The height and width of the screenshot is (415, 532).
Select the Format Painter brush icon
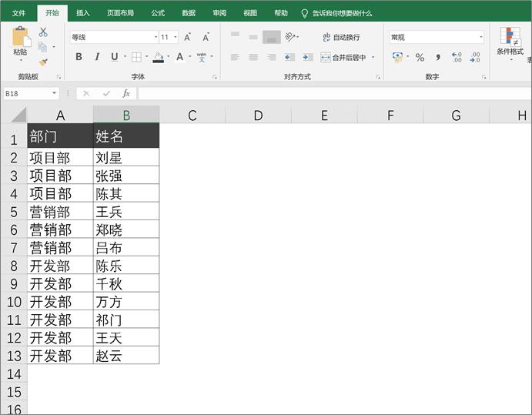(x=43, y=62)
